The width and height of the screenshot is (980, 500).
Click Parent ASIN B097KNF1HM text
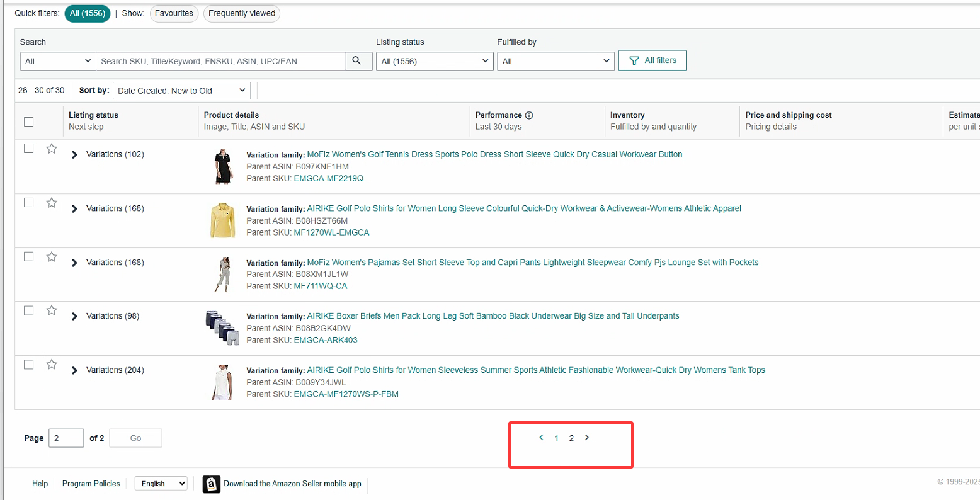coord(297,167)
